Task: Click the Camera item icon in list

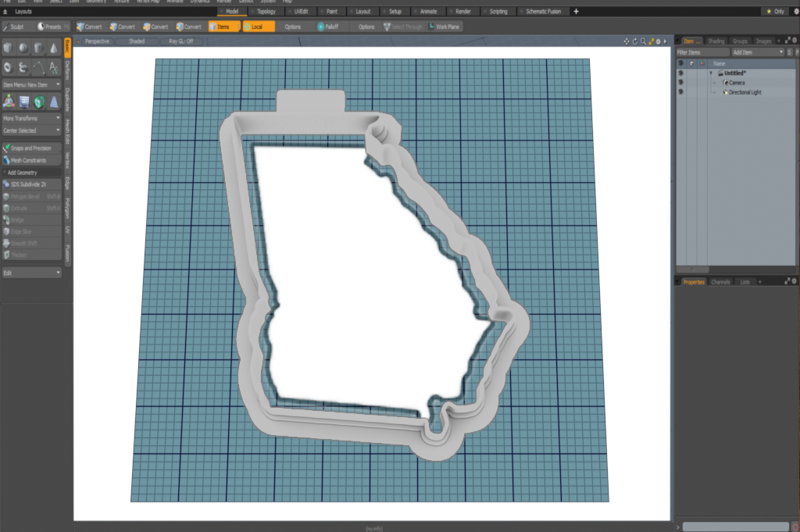Action: [726, 83]
